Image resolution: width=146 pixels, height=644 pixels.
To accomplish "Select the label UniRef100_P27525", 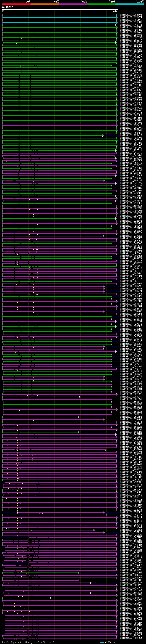I will coord(131,394).
